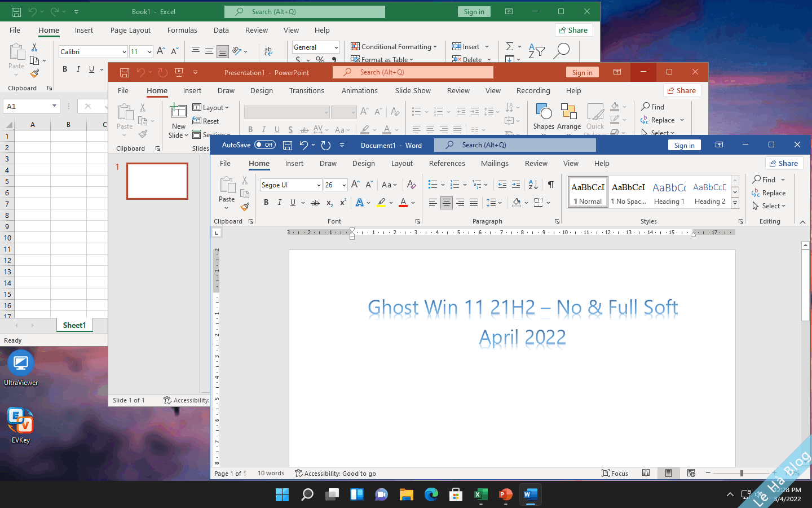This screenshot has width=812, height=508.
Task: Click the Save icon in Word title bar
Action: pos(288,145)
